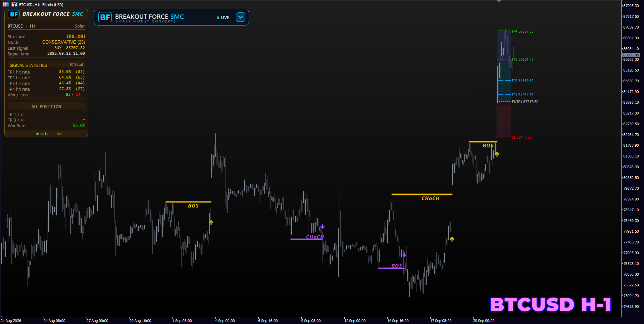Click the SIGNAL STATISTICS header
This screenshot has height=324, width=644.
[x=29, y=65]
